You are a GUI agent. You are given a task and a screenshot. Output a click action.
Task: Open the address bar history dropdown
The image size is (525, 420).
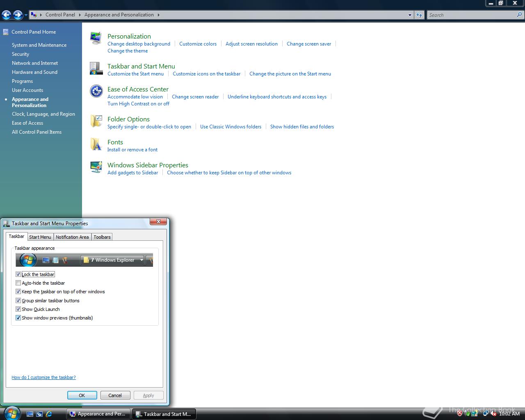coord(410,15)
